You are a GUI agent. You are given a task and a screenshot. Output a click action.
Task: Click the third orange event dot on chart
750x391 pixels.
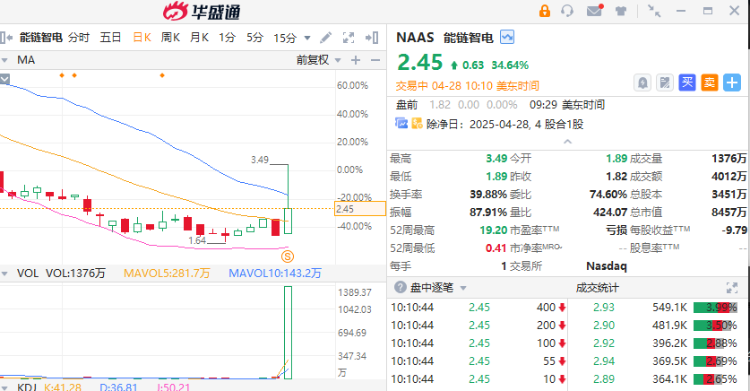162,75
